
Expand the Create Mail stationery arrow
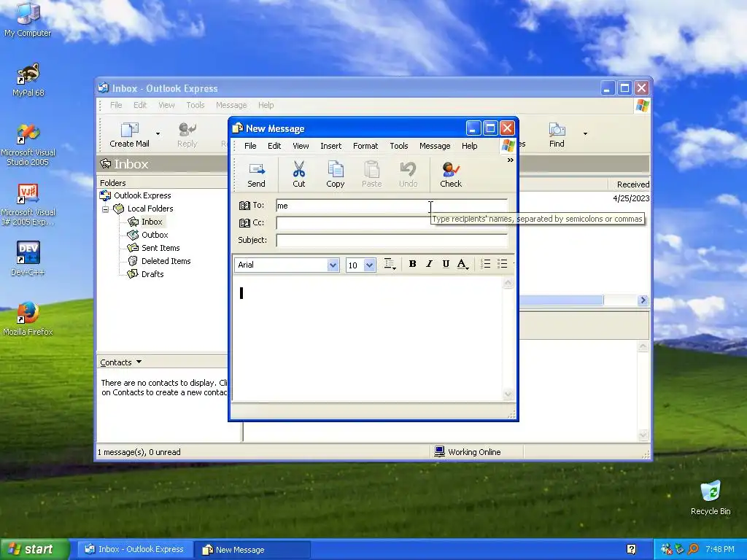(x=158, y=134)
